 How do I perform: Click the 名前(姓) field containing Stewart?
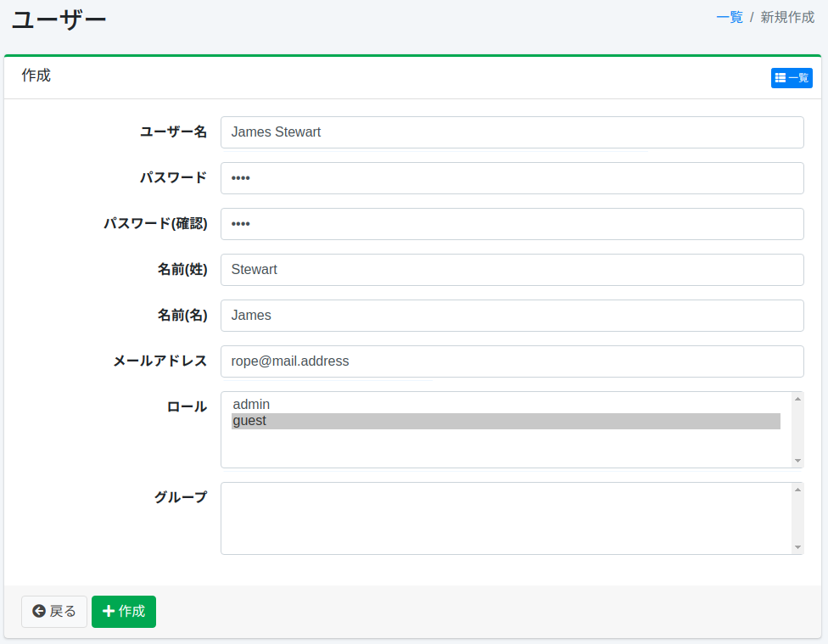[x=512, y=270]
